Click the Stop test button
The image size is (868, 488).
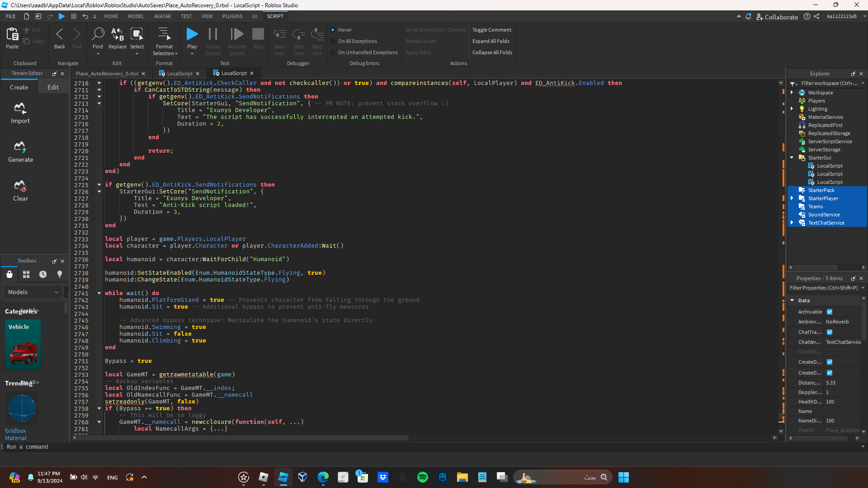[x=258, y=34]
